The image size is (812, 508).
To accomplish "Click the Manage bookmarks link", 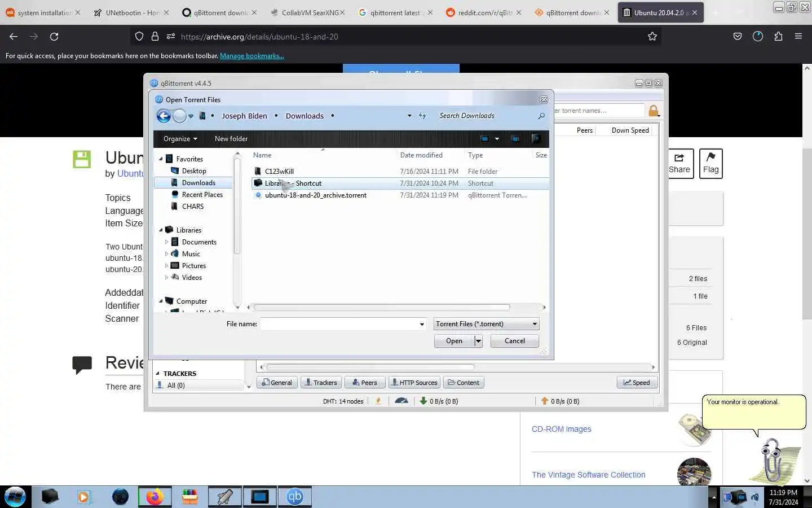I will (251, 56).
